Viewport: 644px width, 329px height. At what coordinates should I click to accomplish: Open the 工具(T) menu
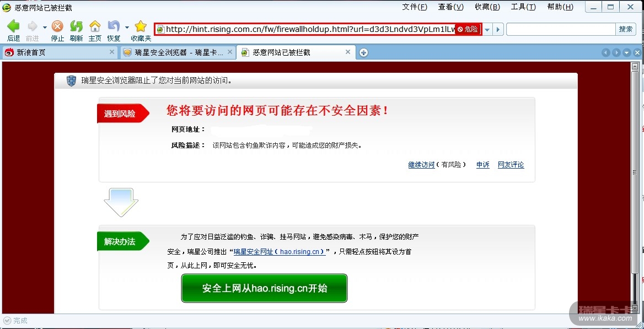coord(523,7)
